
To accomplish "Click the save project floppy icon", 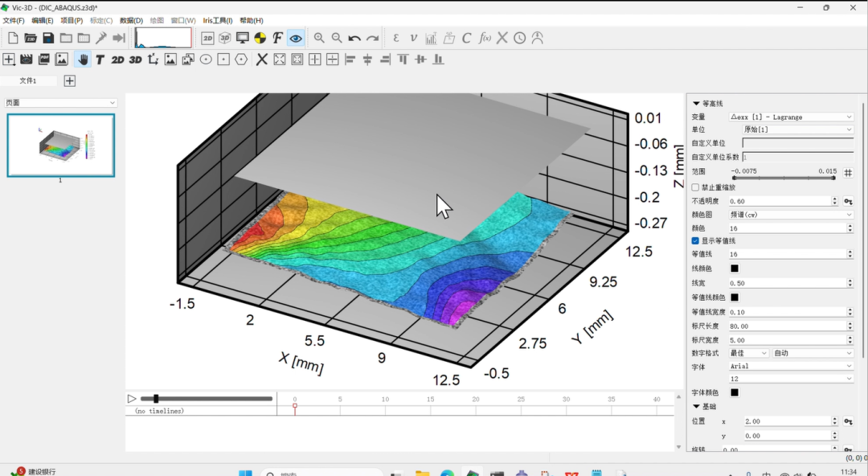I will (48, 38).
